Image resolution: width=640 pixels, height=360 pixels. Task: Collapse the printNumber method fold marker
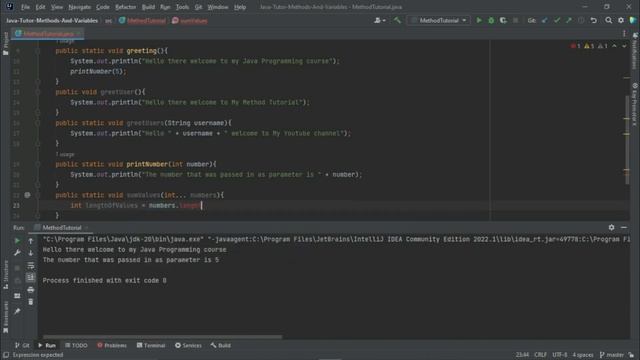tap(38, 164)
